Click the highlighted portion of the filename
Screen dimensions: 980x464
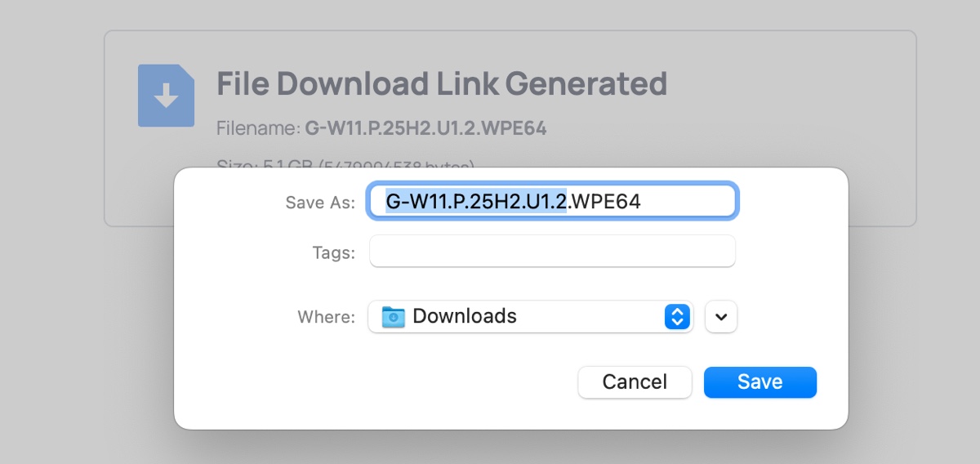pyautogui.click(x=475, y=201)
